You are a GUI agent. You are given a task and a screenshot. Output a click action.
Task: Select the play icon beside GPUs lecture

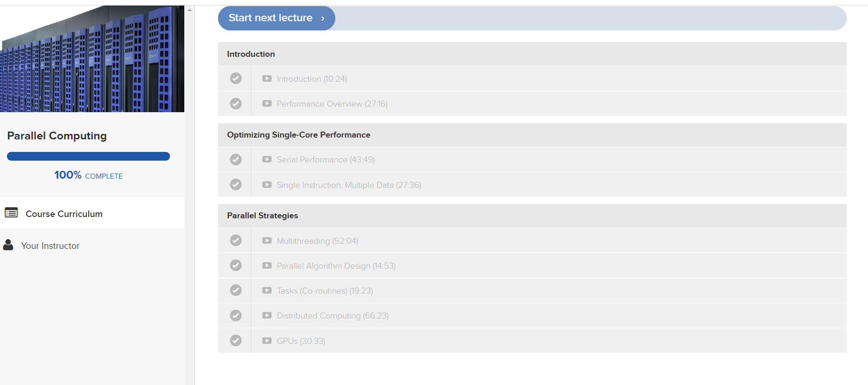267,340
